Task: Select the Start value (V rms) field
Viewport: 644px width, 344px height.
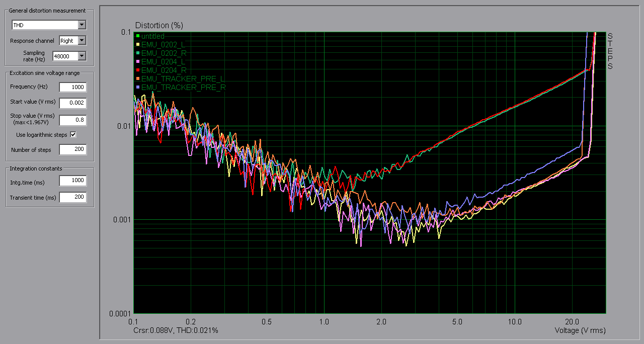Action: (72, 103)
